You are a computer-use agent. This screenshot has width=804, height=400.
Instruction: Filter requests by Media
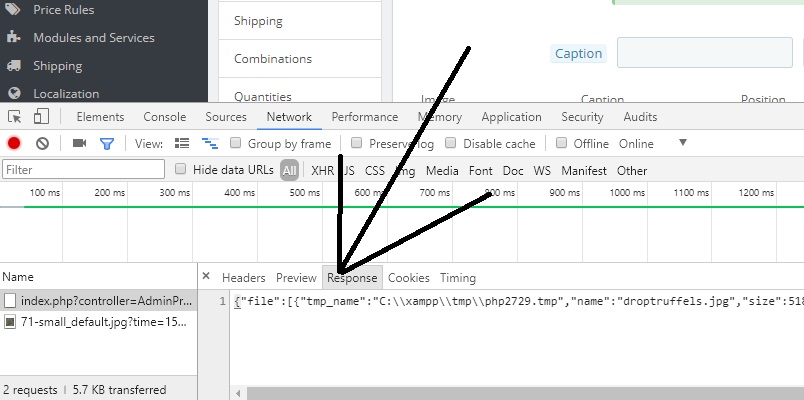point(442,171)
